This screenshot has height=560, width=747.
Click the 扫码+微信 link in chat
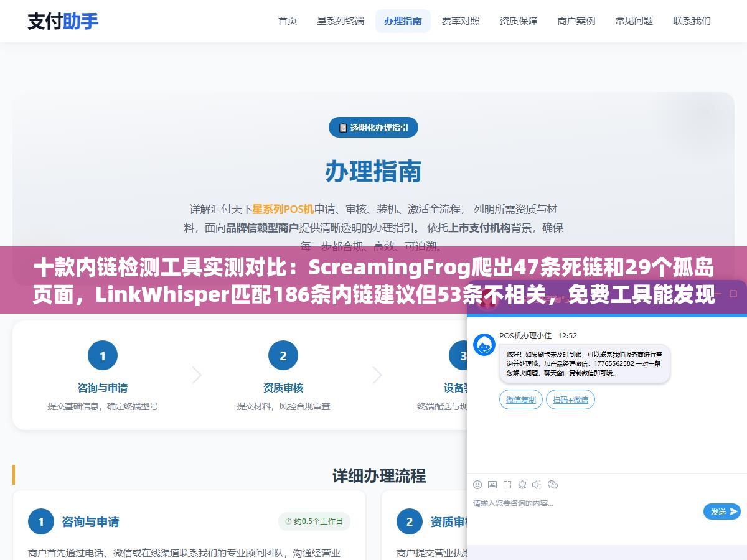coord(570,399)
